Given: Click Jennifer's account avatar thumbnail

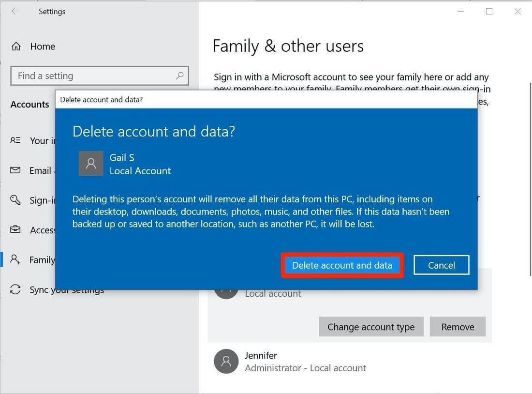Looking at the screenshot, I should point(226,361).
